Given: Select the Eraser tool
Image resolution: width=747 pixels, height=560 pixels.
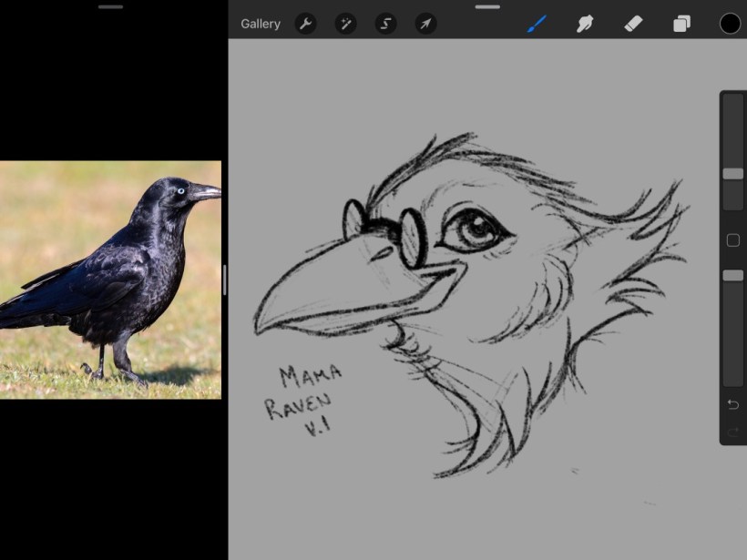Looking at the screenshot, I should pos(634,24).
